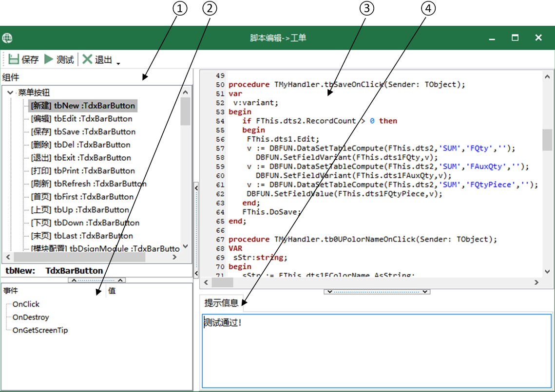Select [新建] tbNew in component tree
Viewport: 555px width, 392px height.
(82, 106)
